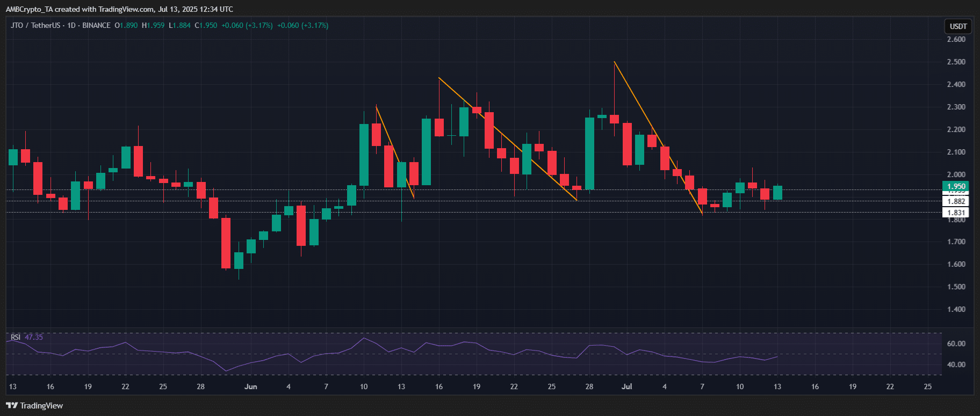Click the RSI value 47.35
This screenshot has height=416, width=980.
(x=34, y=337)
